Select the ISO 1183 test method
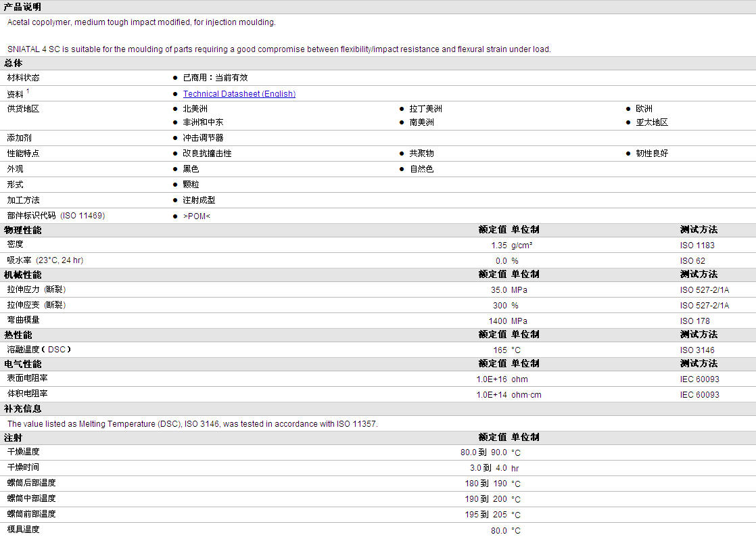The width and height of the screenshot is (756, 537). point(697,246)
